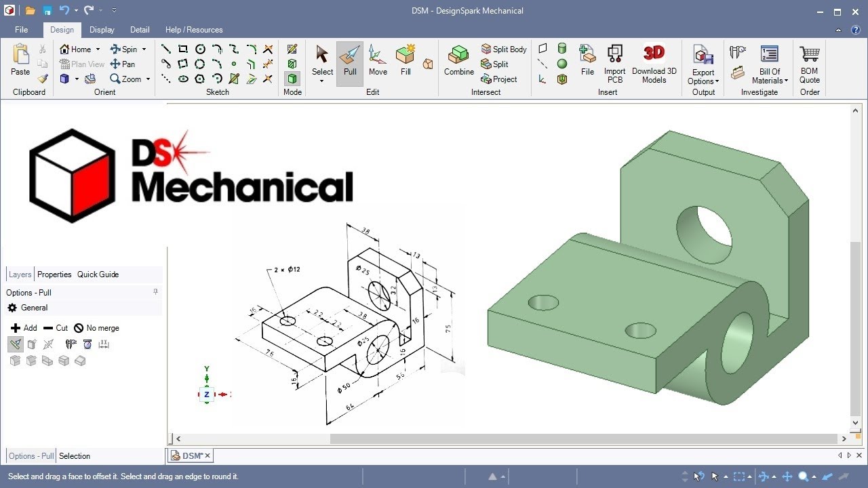Expand the Home view dropdown arrow
Screen dimensions: 868x488
pyautogui.click(x=98, y=49)
